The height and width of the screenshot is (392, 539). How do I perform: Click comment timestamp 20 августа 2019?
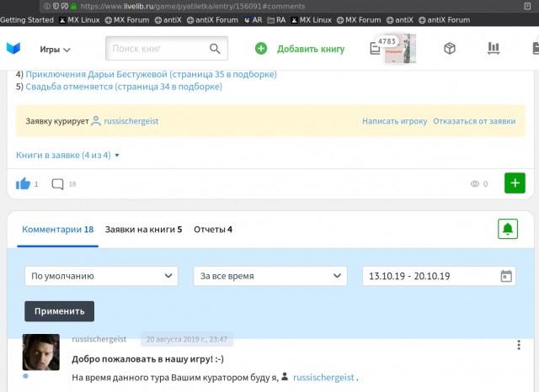pos(187,340)
